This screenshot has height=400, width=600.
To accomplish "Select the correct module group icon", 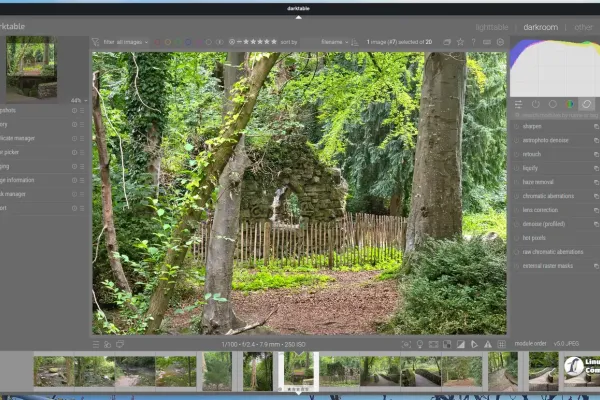I will tap(587, 104).
